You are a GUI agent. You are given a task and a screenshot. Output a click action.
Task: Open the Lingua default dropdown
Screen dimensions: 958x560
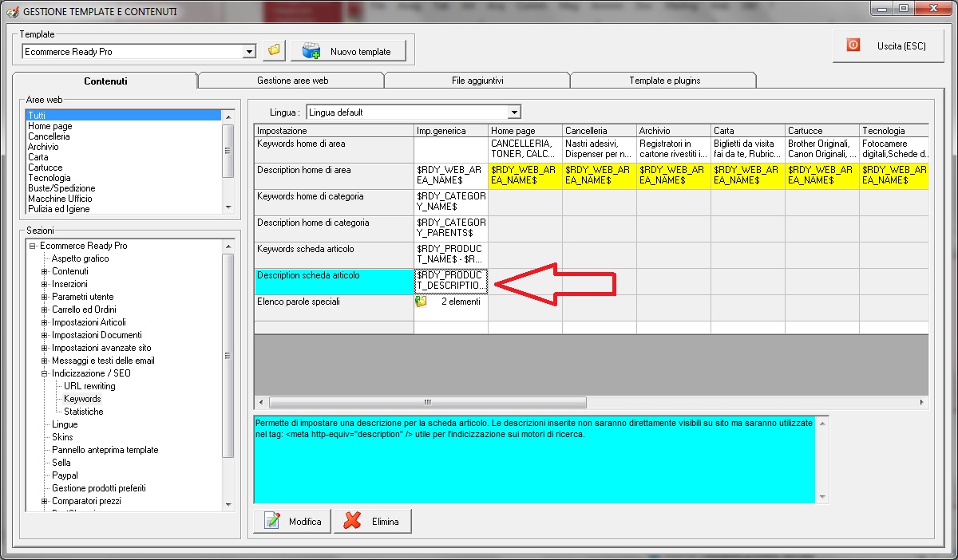[514, 112]
